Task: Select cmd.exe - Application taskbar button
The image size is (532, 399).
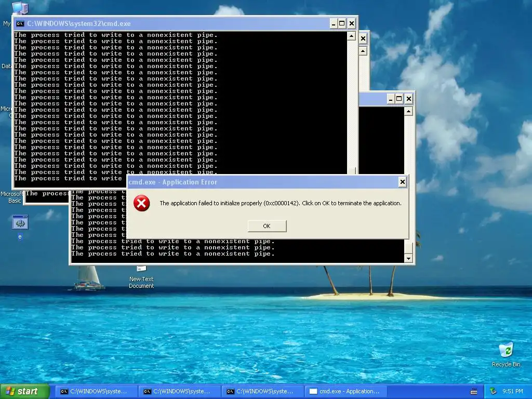Action: [x=345, y=392]
